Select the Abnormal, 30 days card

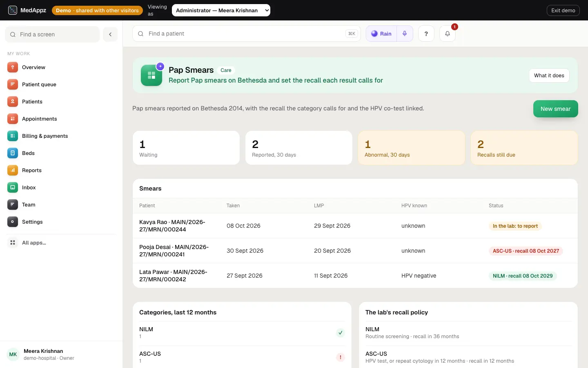pos(412,148)
